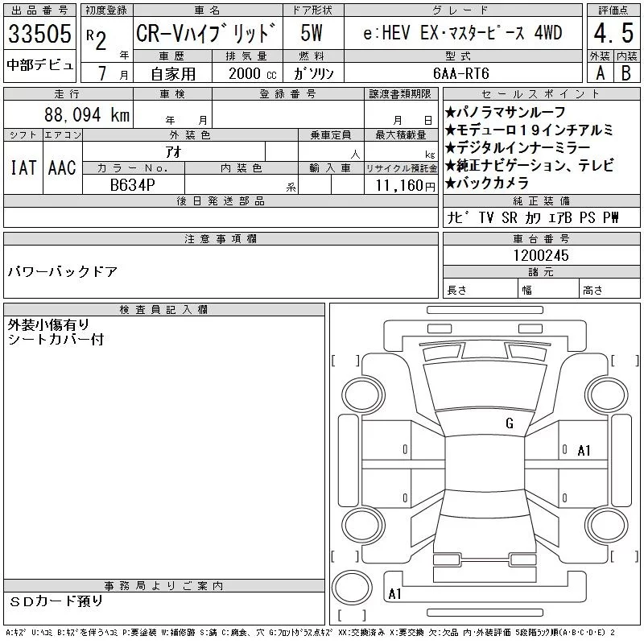
Task: Click the SDカード預り office notice text
Action: tap(56, 601)
